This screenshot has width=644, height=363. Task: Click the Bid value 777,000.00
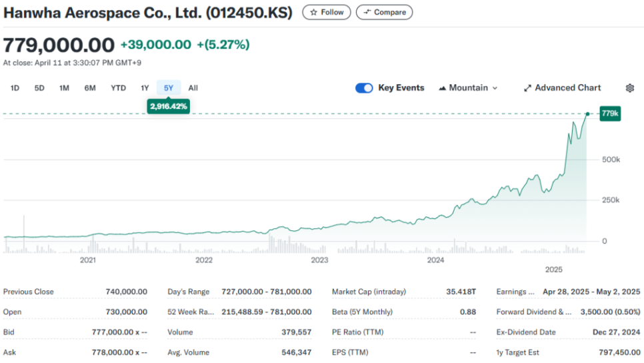pyautogui.click(x=119, y=332)
